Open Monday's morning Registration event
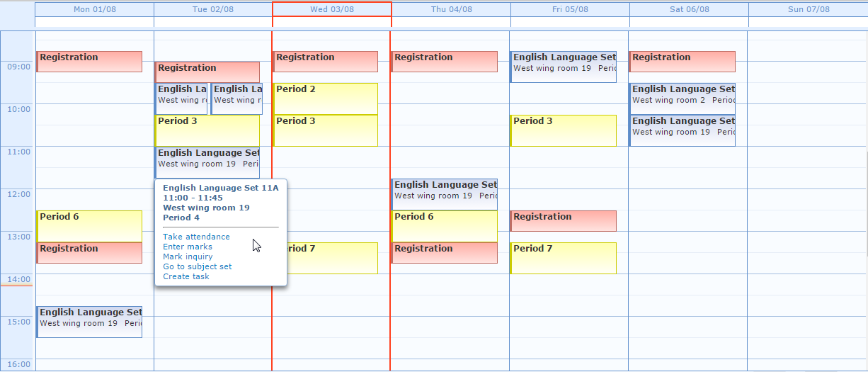Screen dimensions: 868x372 click(89, 62)
